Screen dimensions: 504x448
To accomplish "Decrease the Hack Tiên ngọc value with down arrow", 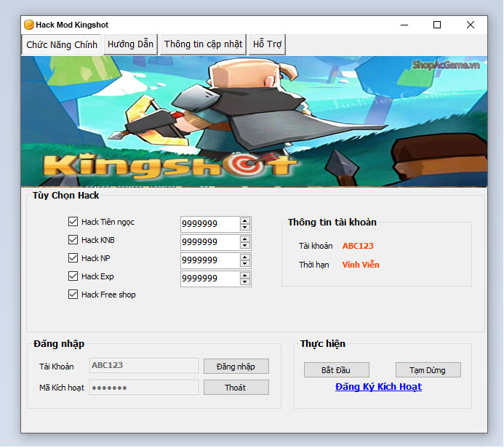I will point(245,227).
